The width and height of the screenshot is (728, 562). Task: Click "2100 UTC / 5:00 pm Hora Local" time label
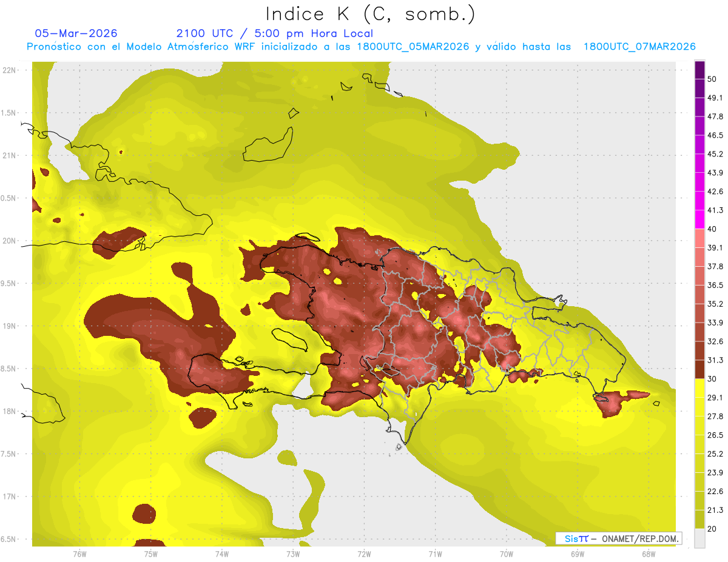pyautogui.click(x=274, y=33)
